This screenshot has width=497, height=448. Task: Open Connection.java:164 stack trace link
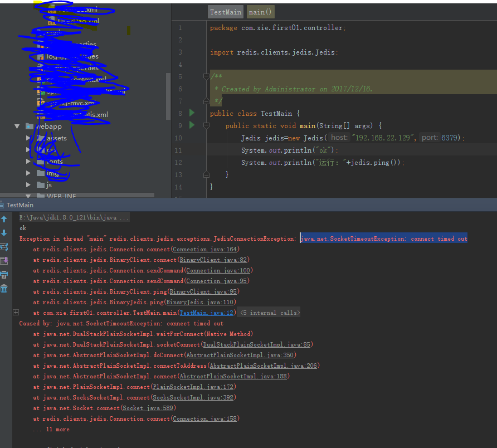(x=204, y=250)
